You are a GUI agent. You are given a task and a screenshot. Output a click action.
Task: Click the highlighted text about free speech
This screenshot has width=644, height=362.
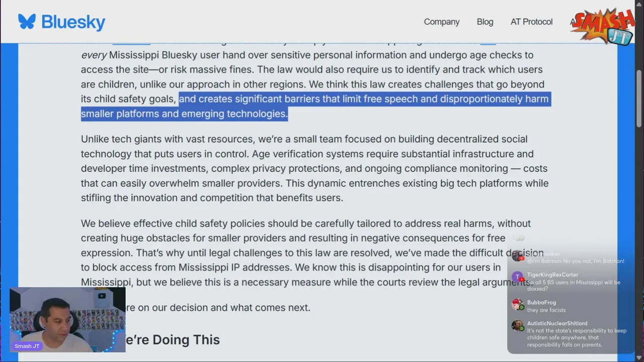click(x=315, y=106)
